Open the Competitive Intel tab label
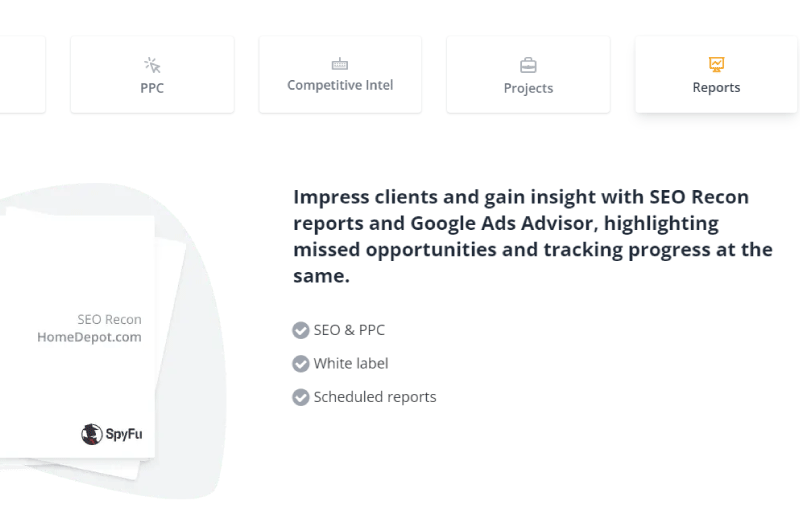The width and height of the screenshot is (800, 530). point(340,85)
